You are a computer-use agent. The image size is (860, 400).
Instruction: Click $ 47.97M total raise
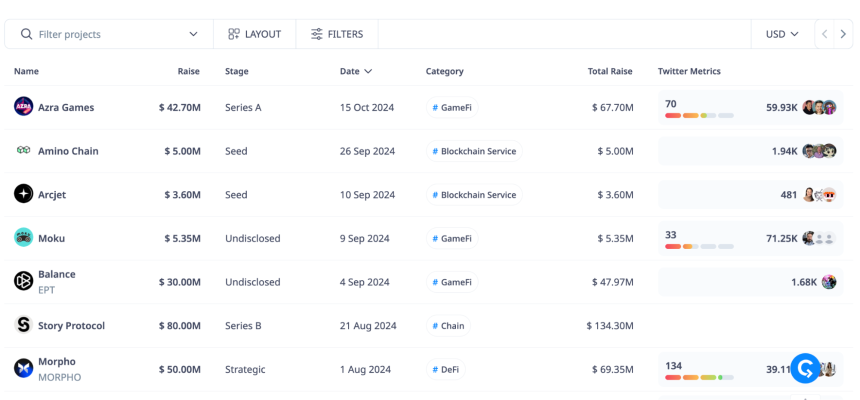pos(613,282)
